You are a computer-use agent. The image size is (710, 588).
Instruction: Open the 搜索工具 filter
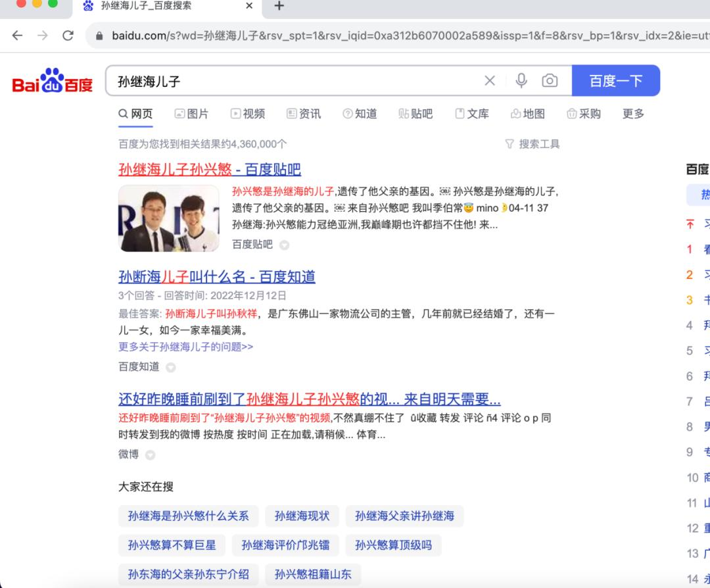[532, 144]
